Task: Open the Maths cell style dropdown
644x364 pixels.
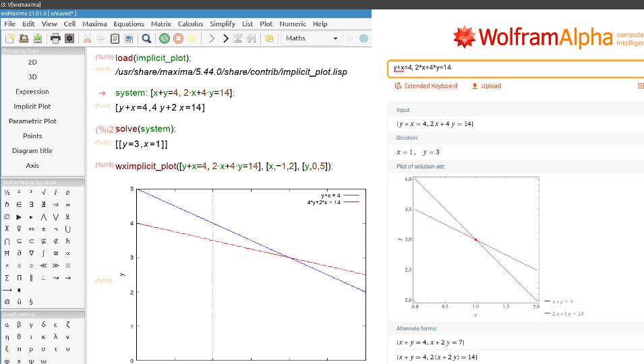Action: tap(312, 38)
